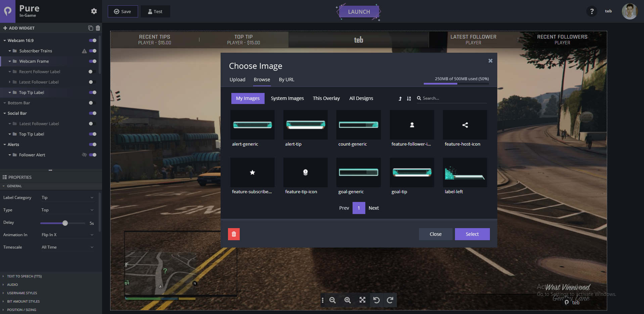Click the Pure app logo
Viewport: 644px width, 314px height.
8,11
